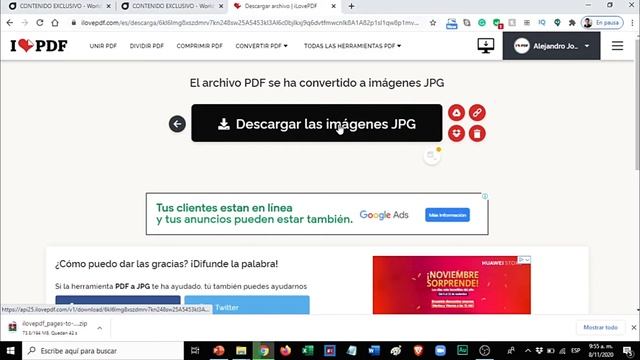Share on Twitter button
Screen dimensions: 640x360
[247, 305]
